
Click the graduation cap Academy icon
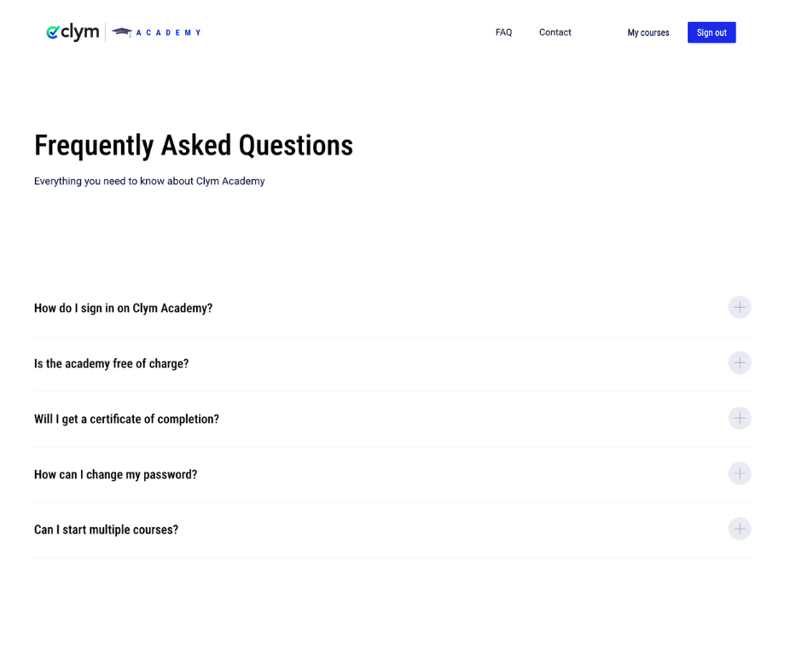coord(122,32)
